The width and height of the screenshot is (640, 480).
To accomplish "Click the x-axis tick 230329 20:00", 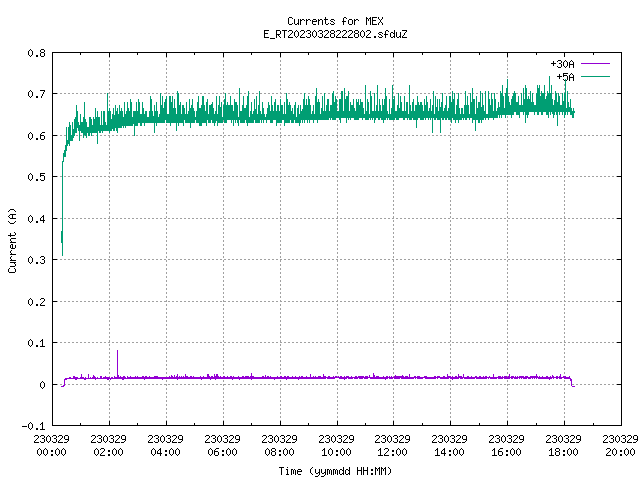I will pos(620,445).
